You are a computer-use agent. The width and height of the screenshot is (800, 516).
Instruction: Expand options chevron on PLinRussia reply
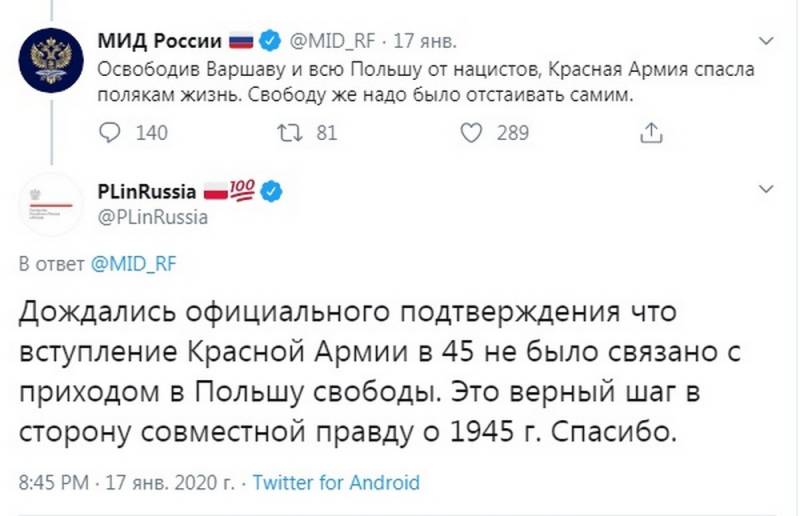pos(766,189)
